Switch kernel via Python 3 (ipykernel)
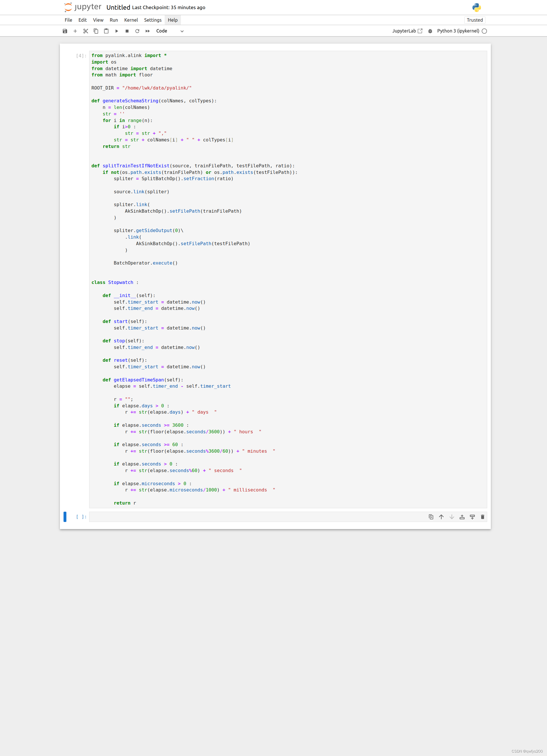This screenshot has width=547, height=756. coord(458,31)
